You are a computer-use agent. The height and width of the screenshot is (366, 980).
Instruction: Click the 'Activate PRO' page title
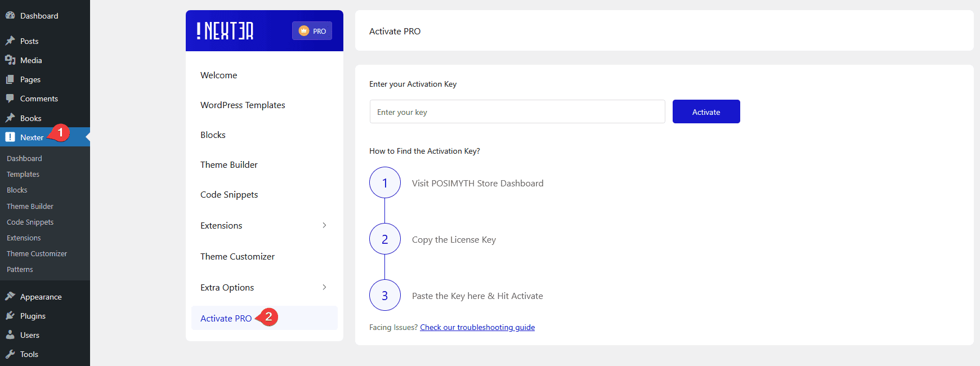(395, 31)
